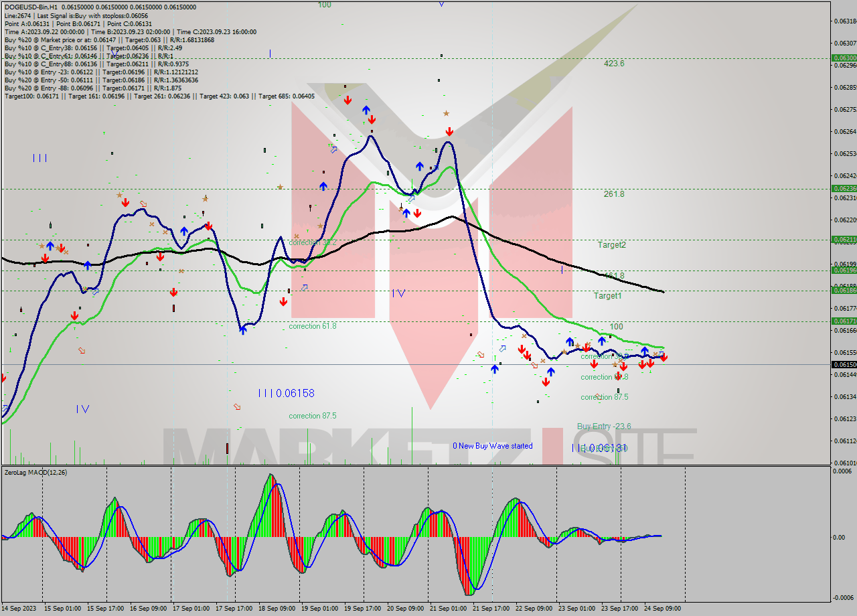Select the Target1 level label
This screenshot has height=616, width=857.
608,295
